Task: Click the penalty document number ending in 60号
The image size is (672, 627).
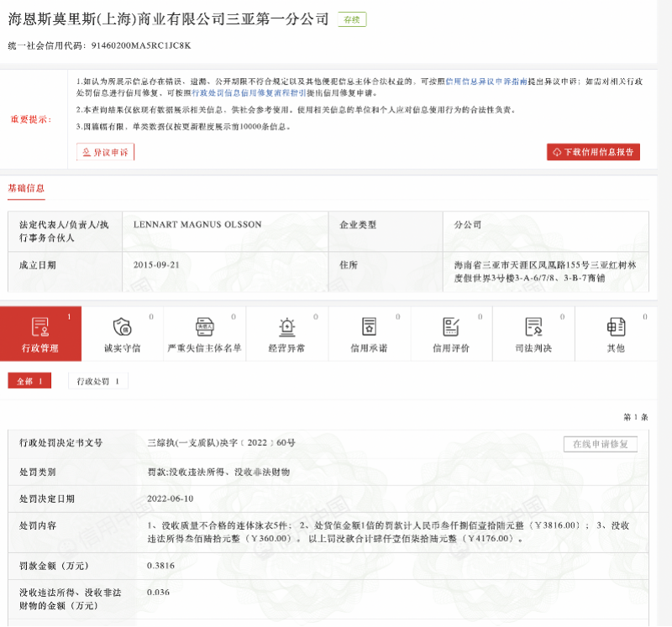Action: (x=222, y=442)
